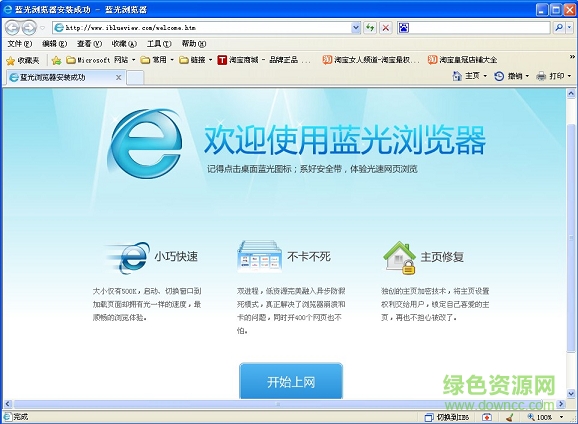Click add-to-favorites star icon

[56, 60]
